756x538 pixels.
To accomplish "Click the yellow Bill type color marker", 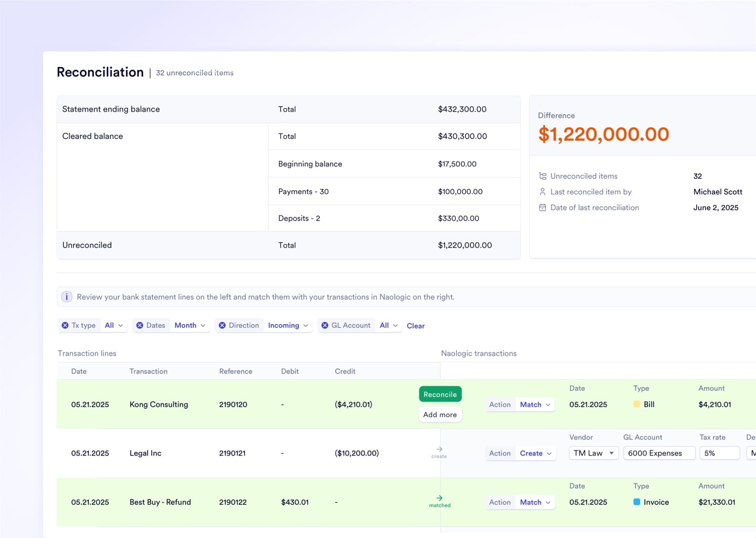I will pyautogui.click(x=637, y=405).
